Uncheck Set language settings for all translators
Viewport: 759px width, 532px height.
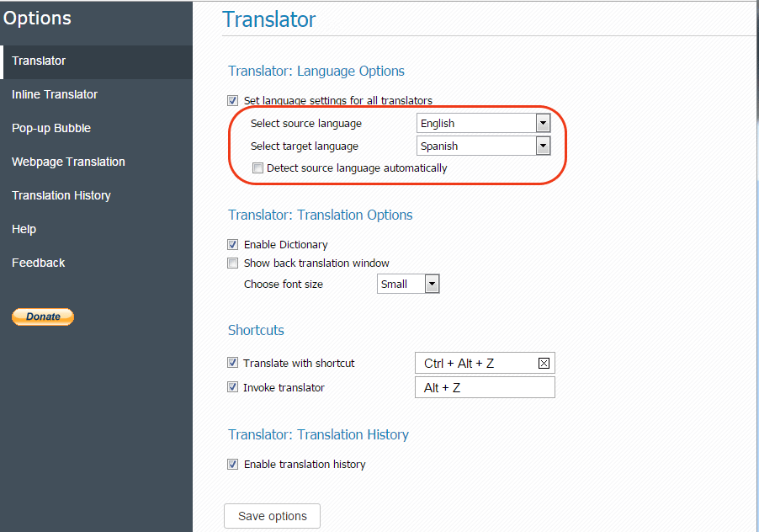click(232, 100)
